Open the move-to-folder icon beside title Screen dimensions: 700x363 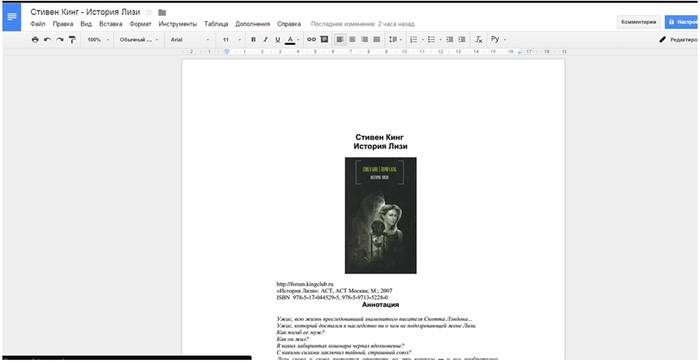[162, 13]
